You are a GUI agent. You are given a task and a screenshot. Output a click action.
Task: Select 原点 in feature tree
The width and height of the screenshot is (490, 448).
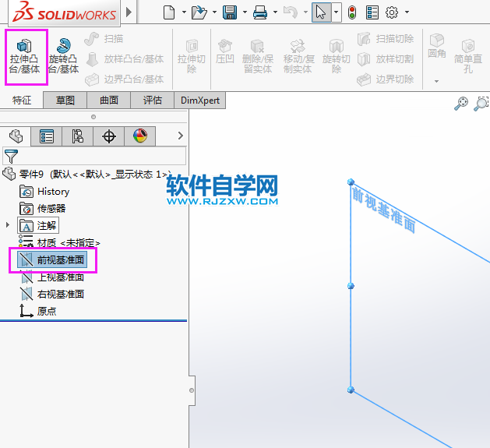coord(38,311)
